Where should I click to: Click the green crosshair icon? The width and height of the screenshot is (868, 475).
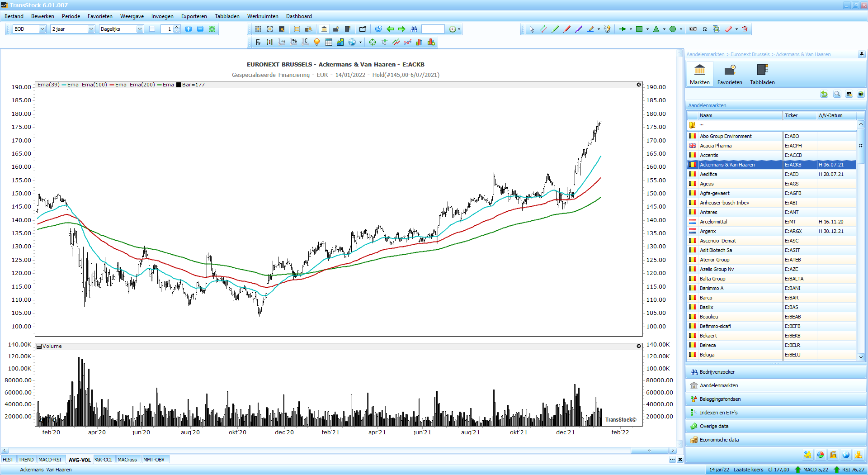click(x=373, y=42)
